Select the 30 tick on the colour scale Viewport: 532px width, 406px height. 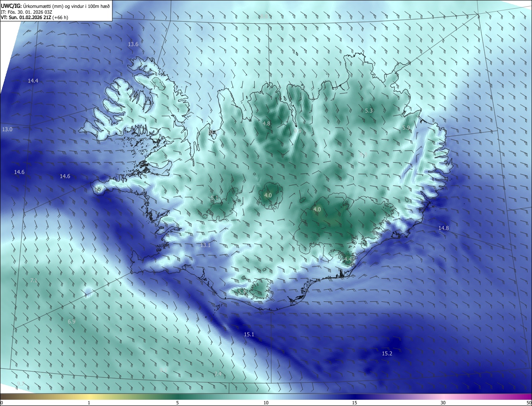pos(443,403)
